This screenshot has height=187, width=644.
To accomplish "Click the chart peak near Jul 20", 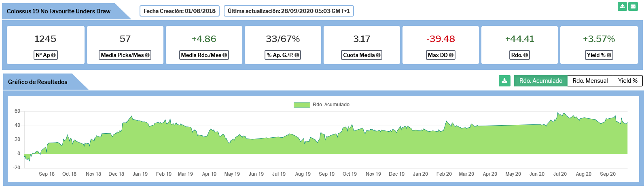I will pos(558,113).
